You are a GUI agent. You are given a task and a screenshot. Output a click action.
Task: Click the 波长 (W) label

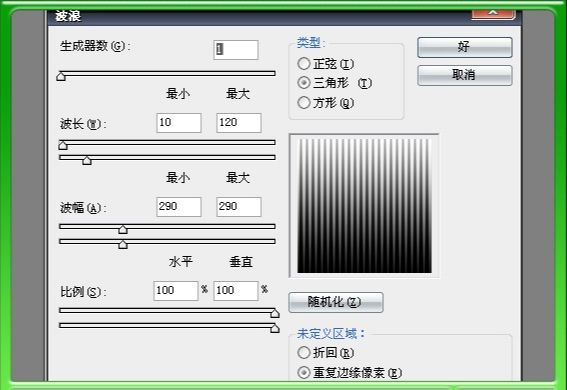[83, 124]
